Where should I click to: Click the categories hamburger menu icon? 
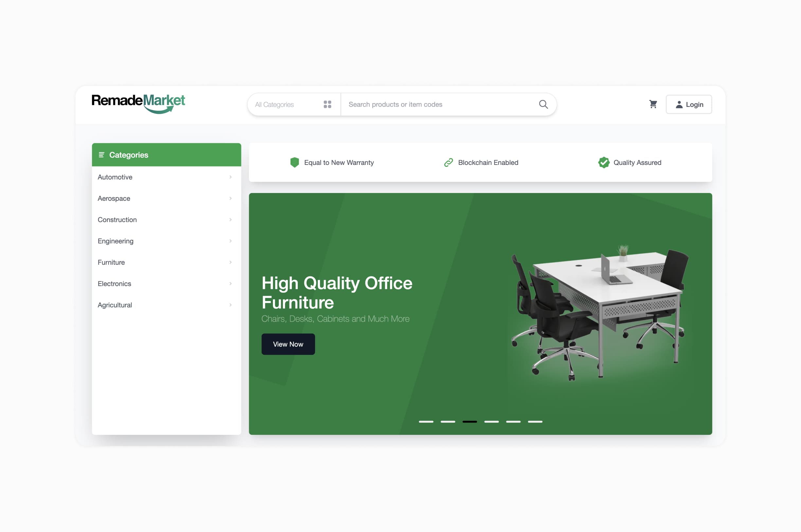(101, 154)
